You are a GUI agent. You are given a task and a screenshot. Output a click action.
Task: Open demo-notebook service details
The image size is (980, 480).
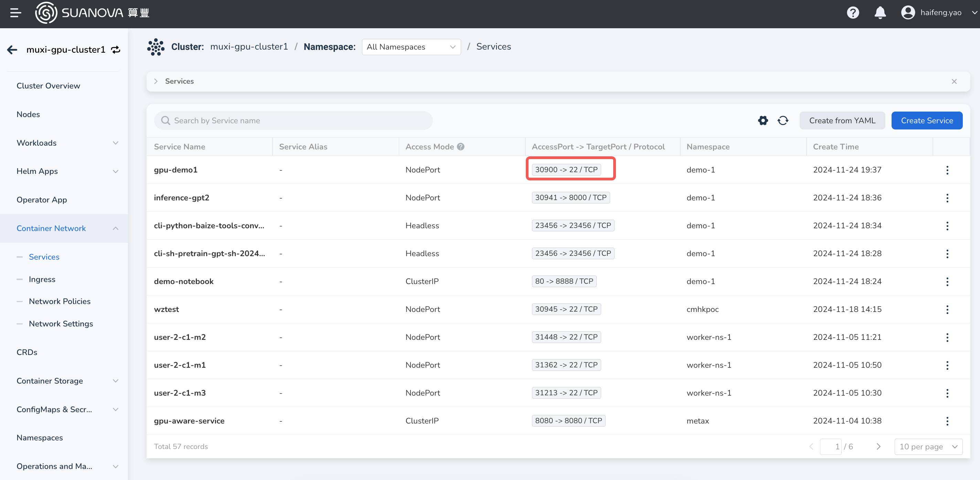click(184, 282)
